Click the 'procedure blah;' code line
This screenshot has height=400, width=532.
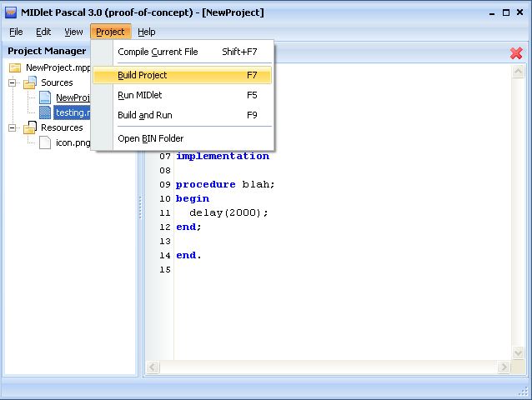pos(225,185)
